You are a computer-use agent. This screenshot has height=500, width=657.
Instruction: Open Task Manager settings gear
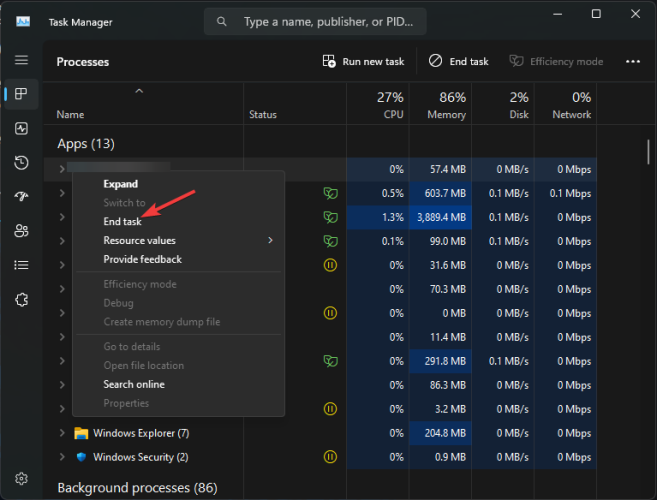coord(21,478)
